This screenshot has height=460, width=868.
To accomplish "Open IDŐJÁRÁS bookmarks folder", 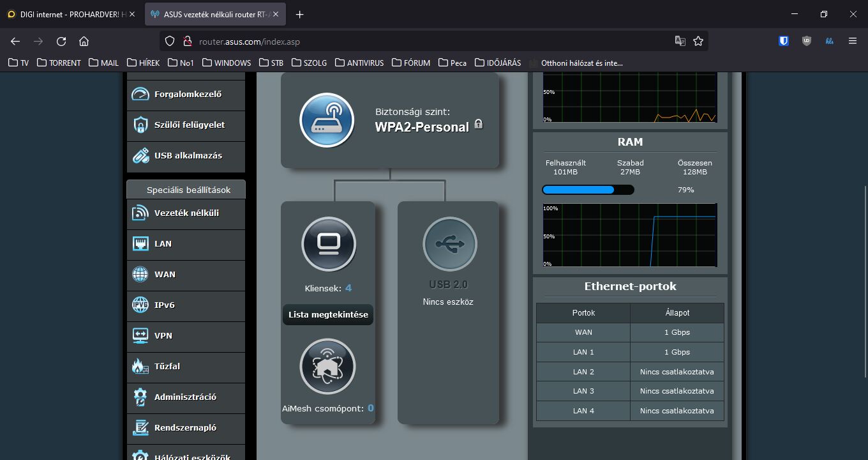I will click(x=497, y=63).
